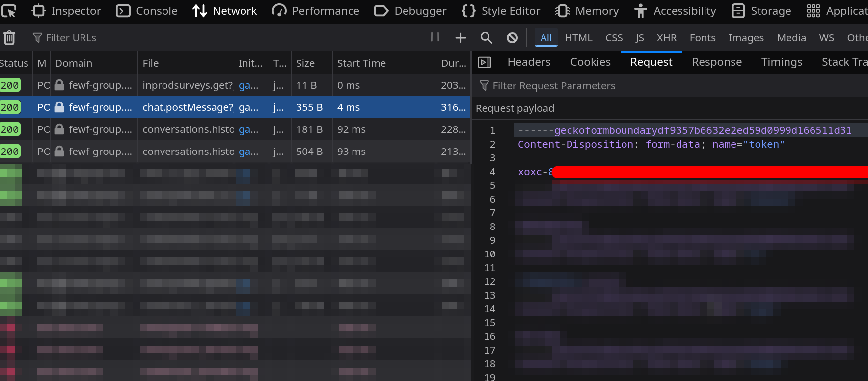Screen dimensions: 868x381
Task: Click lock icon on chat.postMessage row
Action: point(59,107)
